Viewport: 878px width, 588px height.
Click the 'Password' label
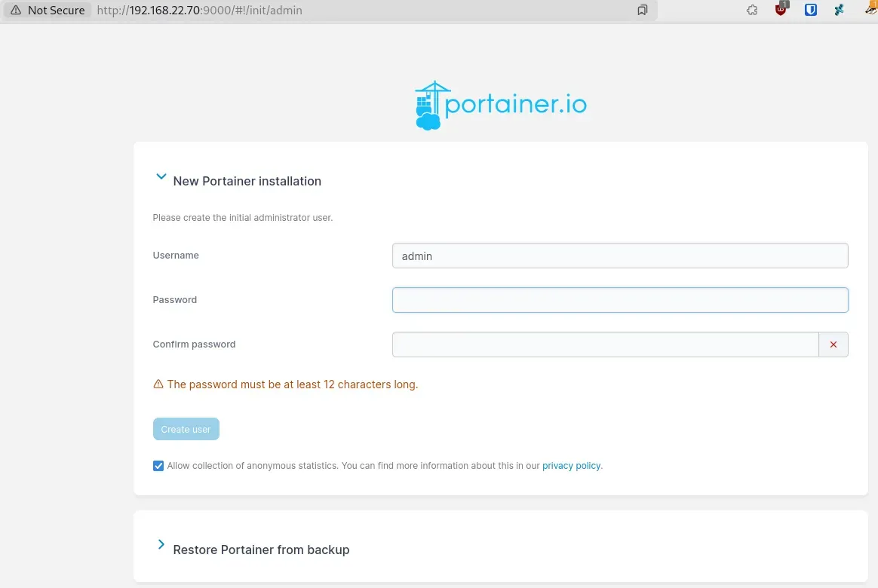pos(175,300)
